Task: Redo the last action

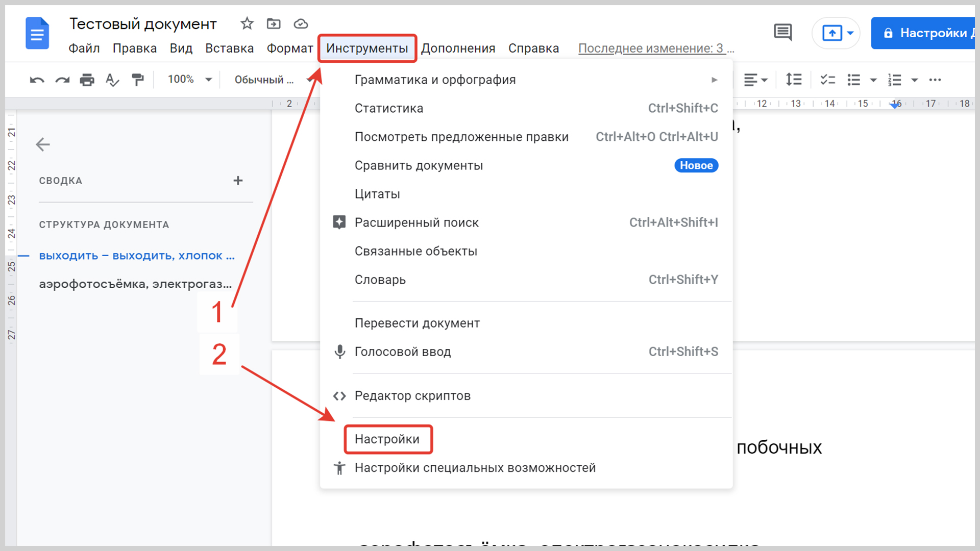Action: pyautogui.click(x=62, y=80)
